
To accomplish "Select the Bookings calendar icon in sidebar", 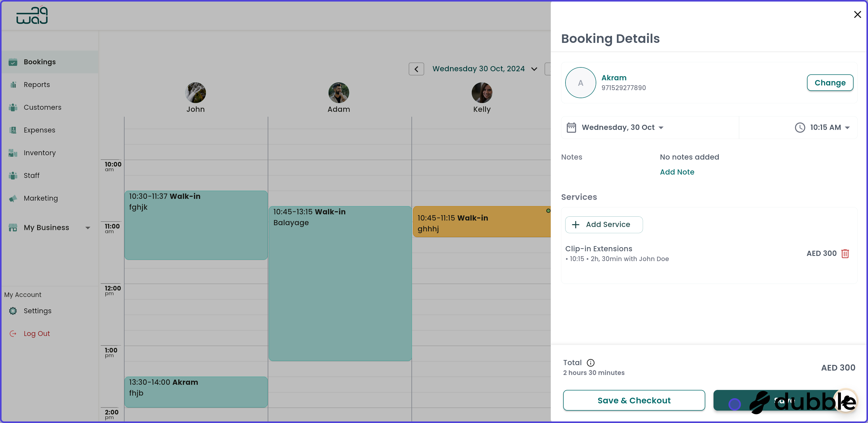I will pos(13,62).
